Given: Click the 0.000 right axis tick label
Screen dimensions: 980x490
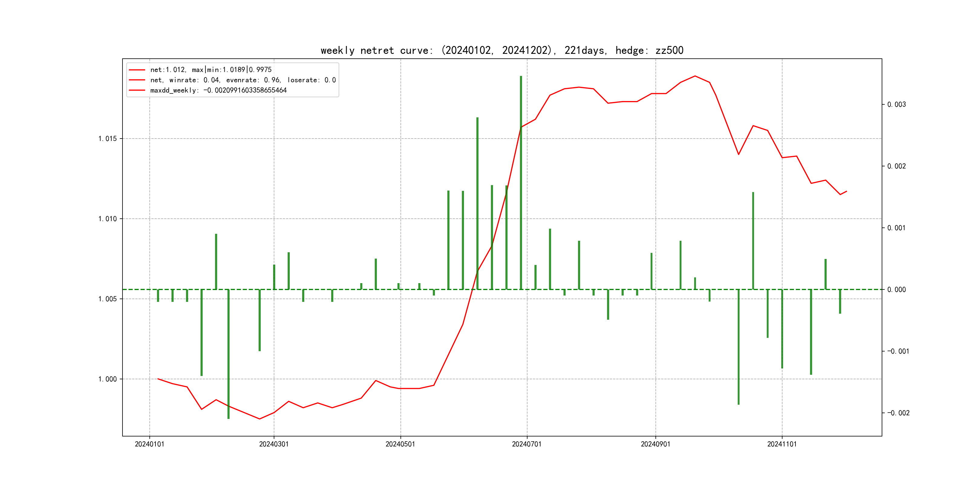Looking at the screenshot, I should pos(896,290).
